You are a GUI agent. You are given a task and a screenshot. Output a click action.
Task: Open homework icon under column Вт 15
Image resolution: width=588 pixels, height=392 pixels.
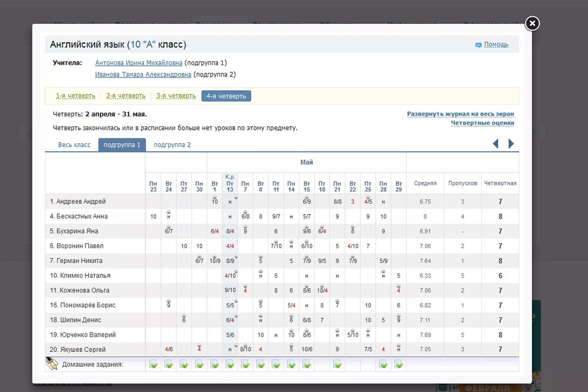pos(307,364)
